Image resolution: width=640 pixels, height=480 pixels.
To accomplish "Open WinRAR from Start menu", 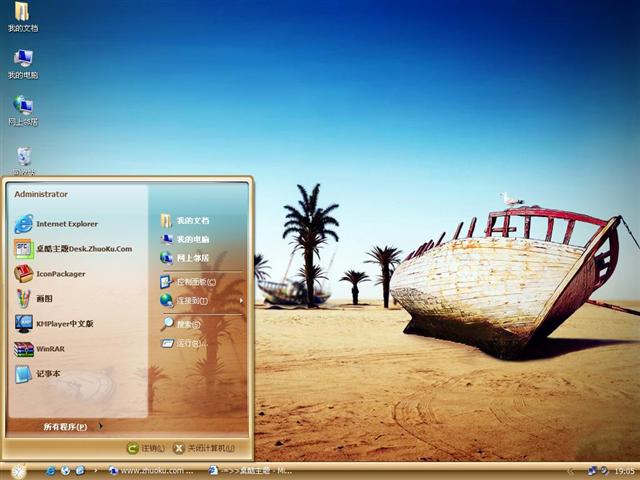I will click(x=40, y=349).
